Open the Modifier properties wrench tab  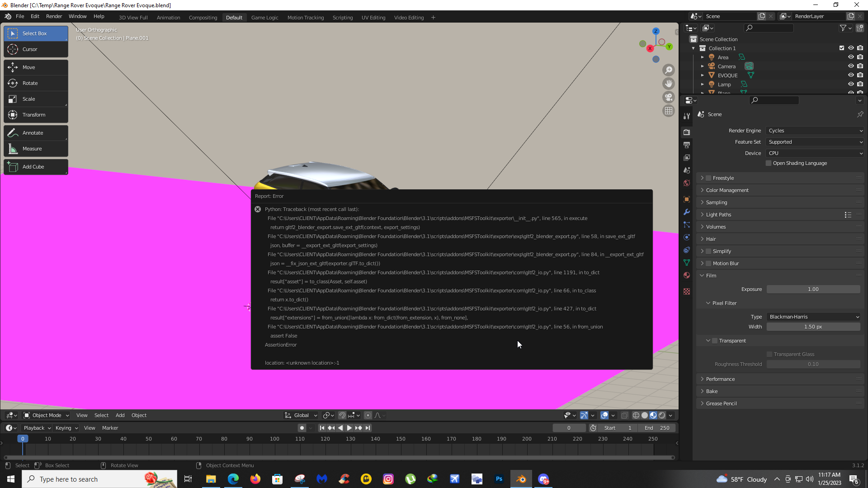click(687, 212)
